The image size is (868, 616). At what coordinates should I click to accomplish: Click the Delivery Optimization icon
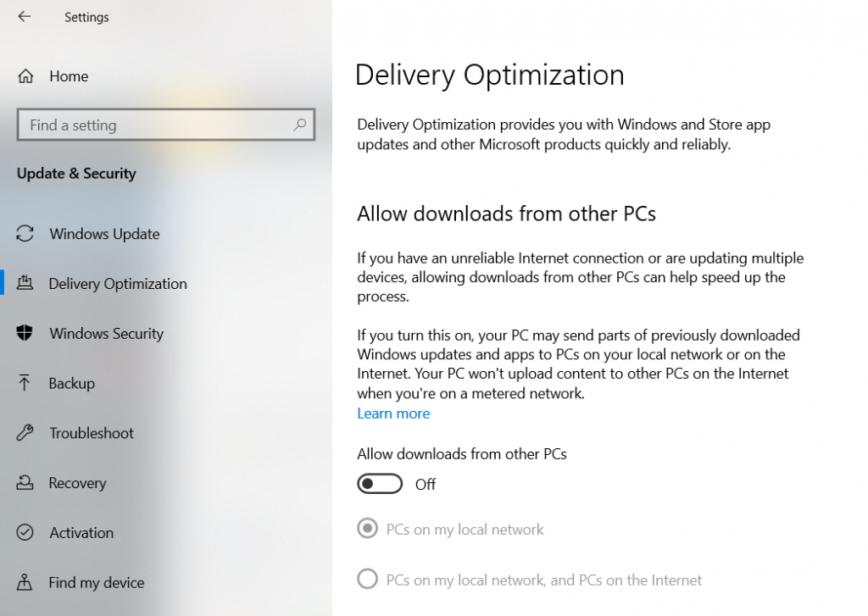(25, 284)
